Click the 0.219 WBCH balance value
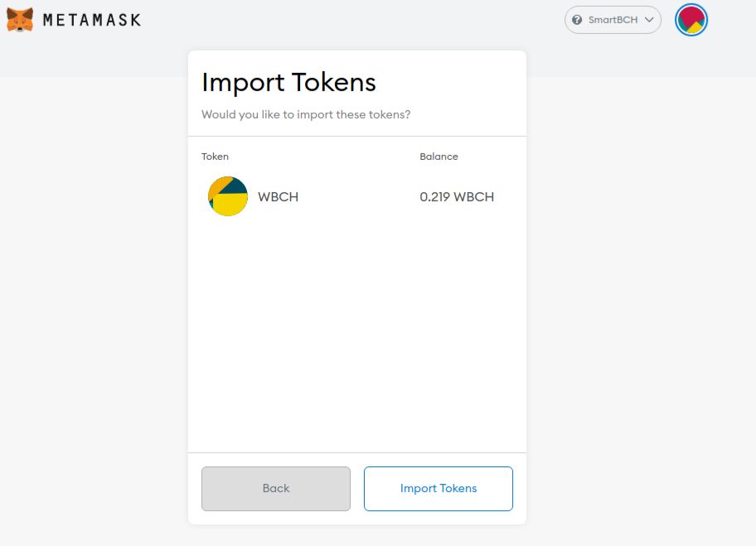756x546 pixels. pos(457,196)
